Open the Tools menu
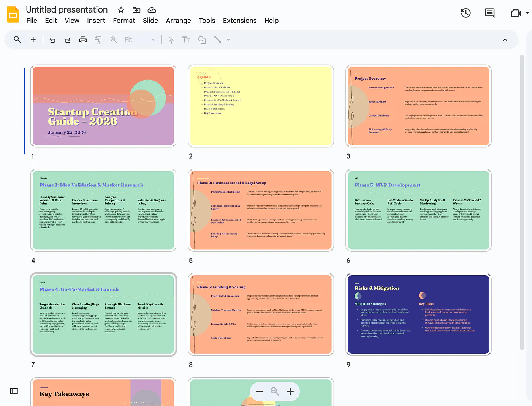The image size is (532, 406). coord(207,21)
